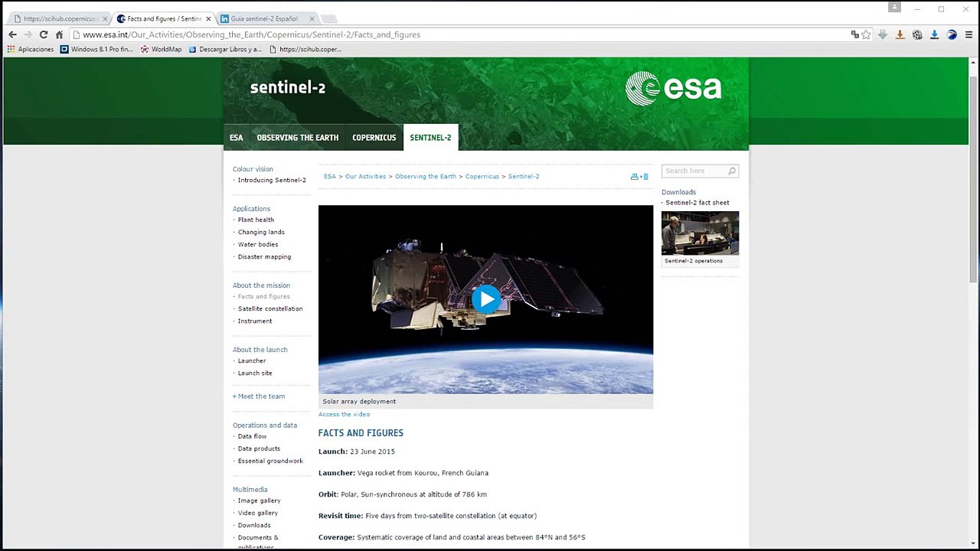Reload the current page
Viewport: 980px width, 551px height.
(44, 34)
